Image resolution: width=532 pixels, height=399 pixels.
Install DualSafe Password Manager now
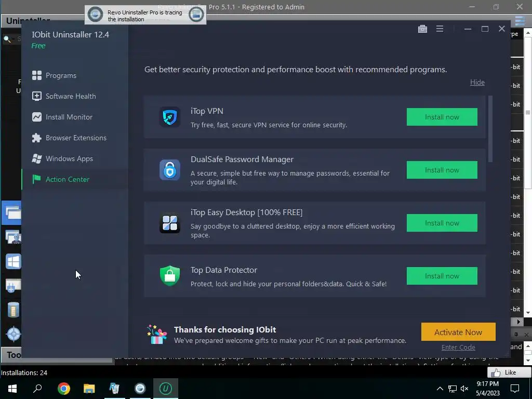coord(442,170)
